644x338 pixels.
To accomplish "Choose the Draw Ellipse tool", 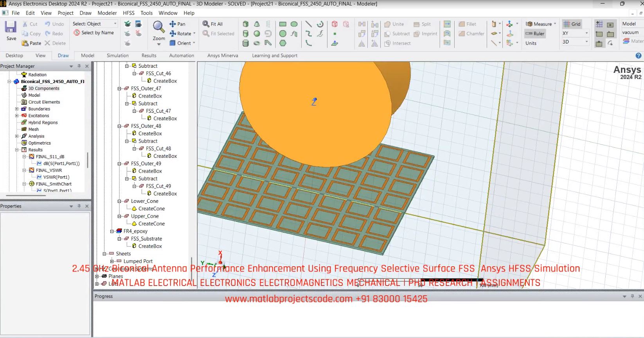I will pyautogui.click(x=294, y=24).
